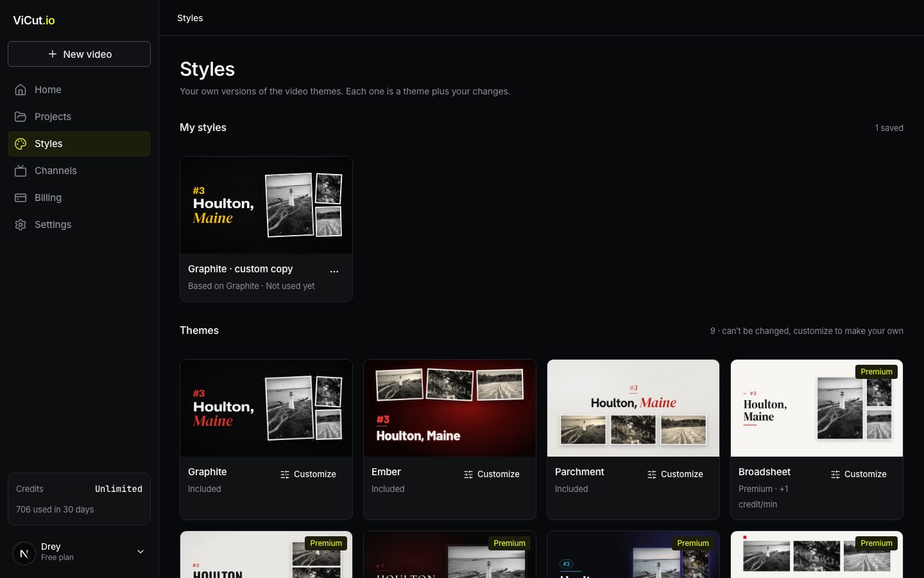Click the Styles breadcrumb in top bar
Image resolution: width=924 pixels, height=578 pixels.
(x=190, y=18)
